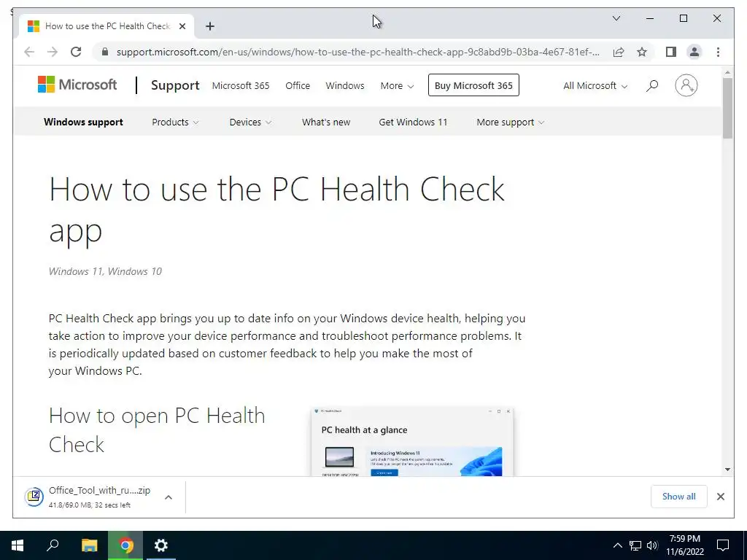Open Settings from the taskbar
This screenshot has width=747, height=560.
161,545
